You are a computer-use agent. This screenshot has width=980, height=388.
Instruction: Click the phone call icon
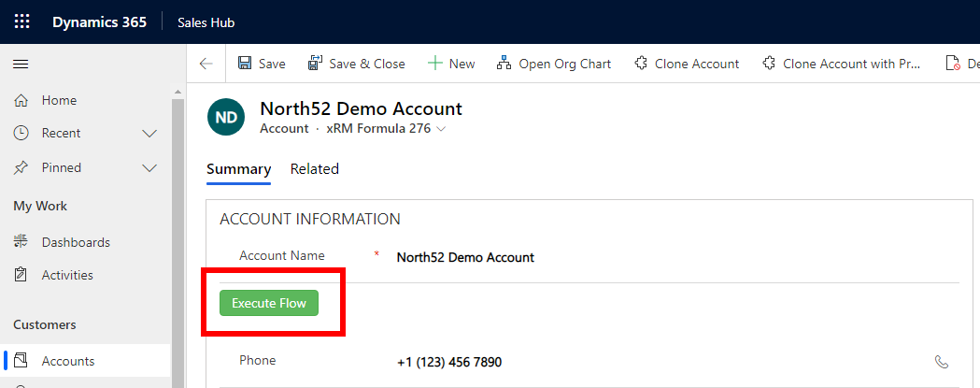[x=942, y=362]
